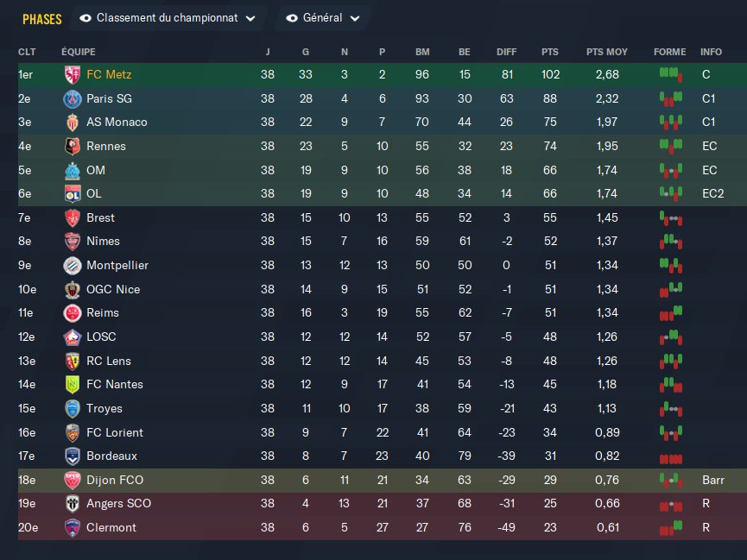This screenshot has height=560, width=747.
Task: Sort standings by DIFF column header
Action: click(x=507, y=52)
